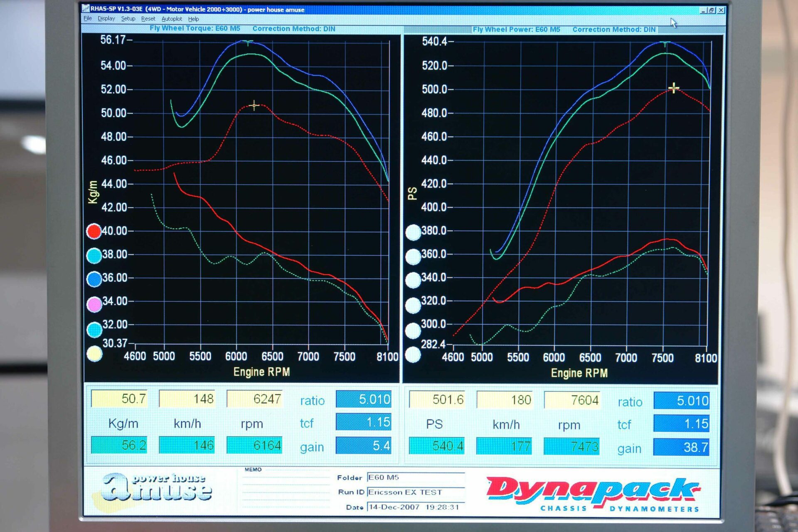Image resolution: width=798 pixels, height=532 pixels.
Task: Open the Display menu
Action: pos(106,19)
